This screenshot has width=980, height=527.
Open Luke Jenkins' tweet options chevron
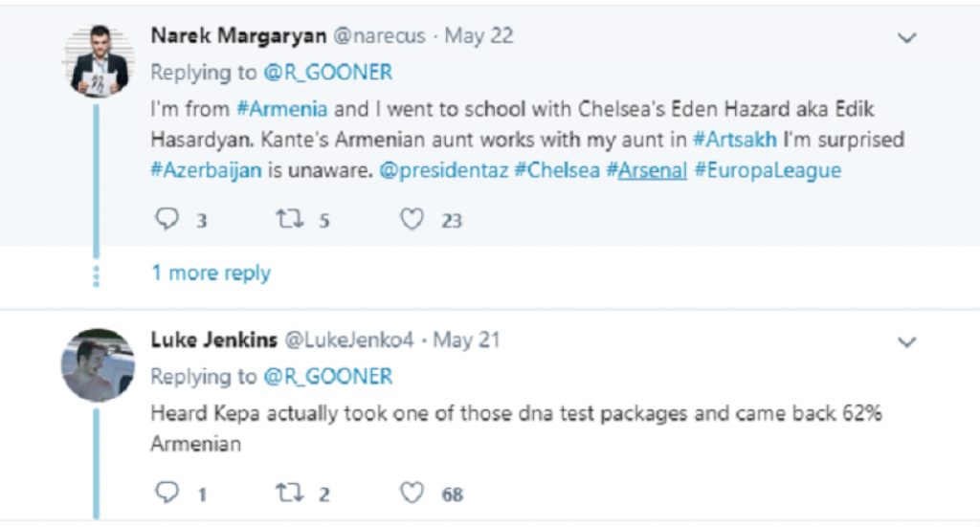[905, 342]
